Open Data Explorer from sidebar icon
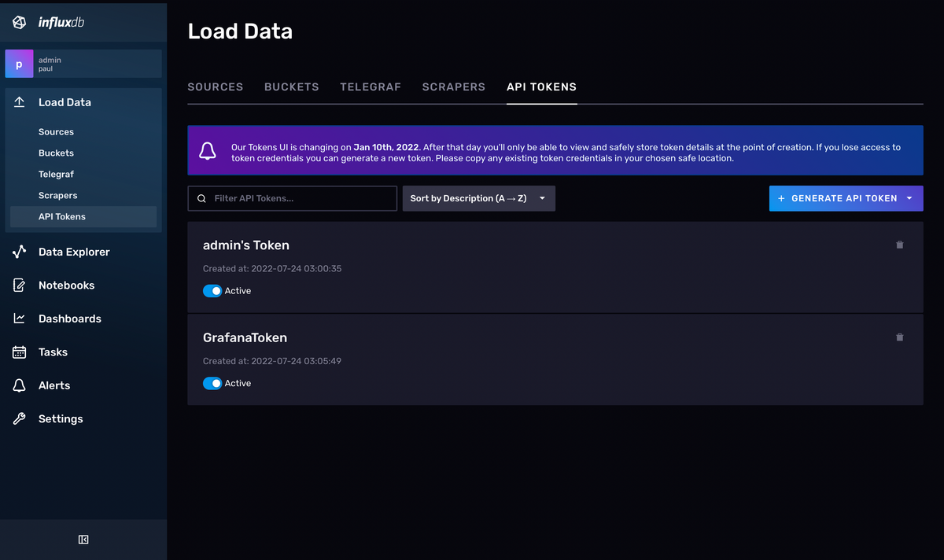 (20, 252)
